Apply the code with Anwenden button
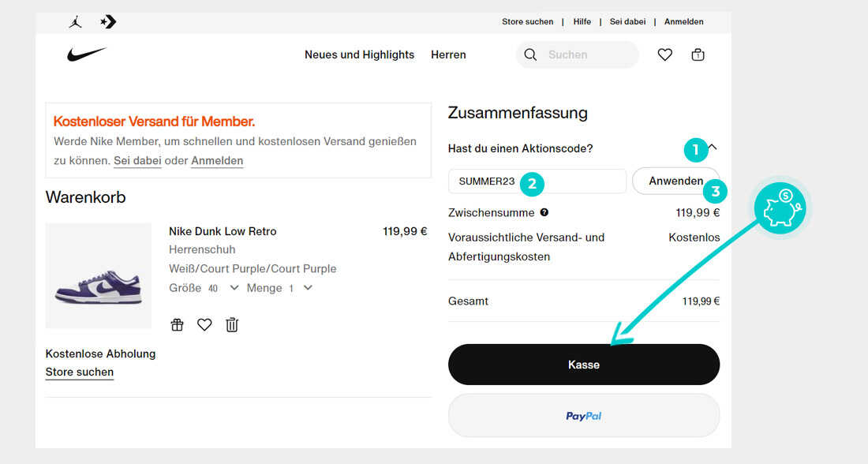The image size is (868, 464). 676,181
